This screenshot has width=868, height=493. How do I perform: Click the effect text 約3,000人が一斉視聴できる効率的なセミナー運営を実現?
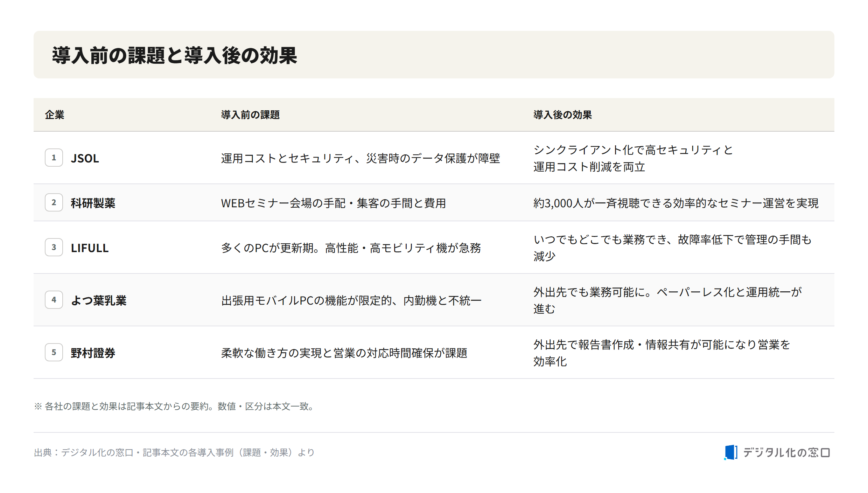point(676,203)
